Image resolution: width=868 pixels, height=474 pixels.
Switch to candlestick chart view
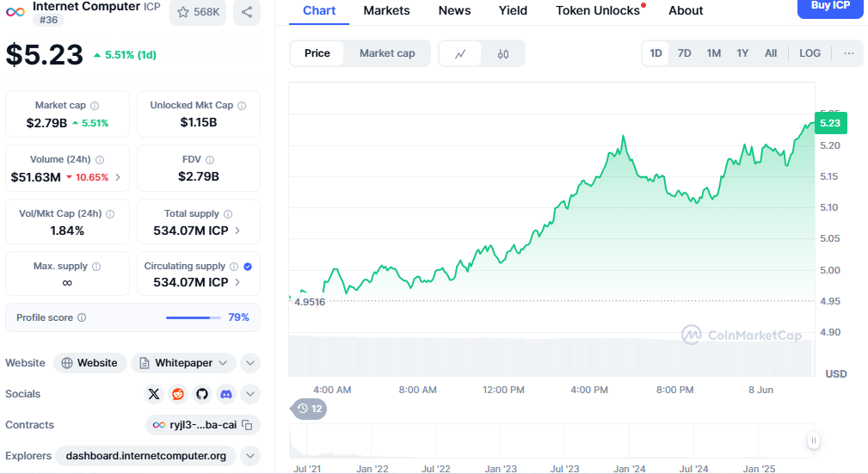[x=502, y=53]
